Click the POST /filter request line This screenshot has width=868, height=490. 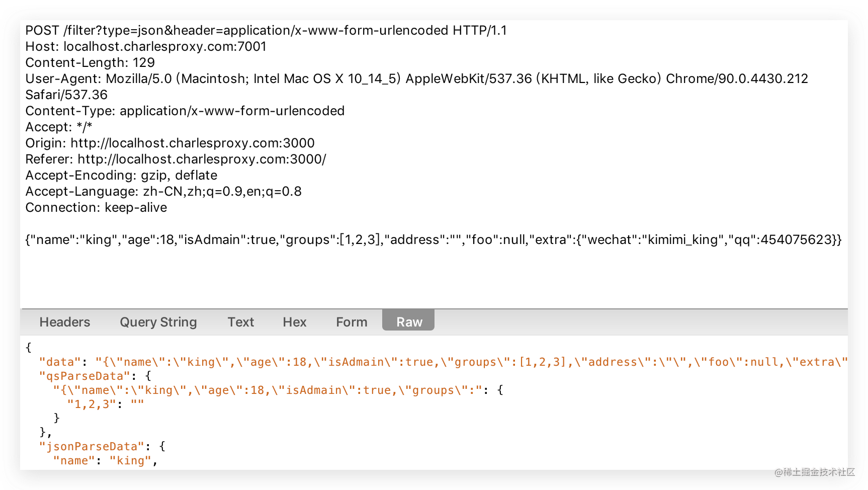[x=266, y=31]
